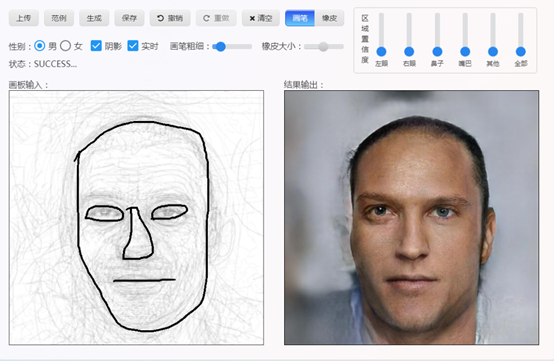Click the generated face result image
This screenshot has height=361, width=554.
412,218
